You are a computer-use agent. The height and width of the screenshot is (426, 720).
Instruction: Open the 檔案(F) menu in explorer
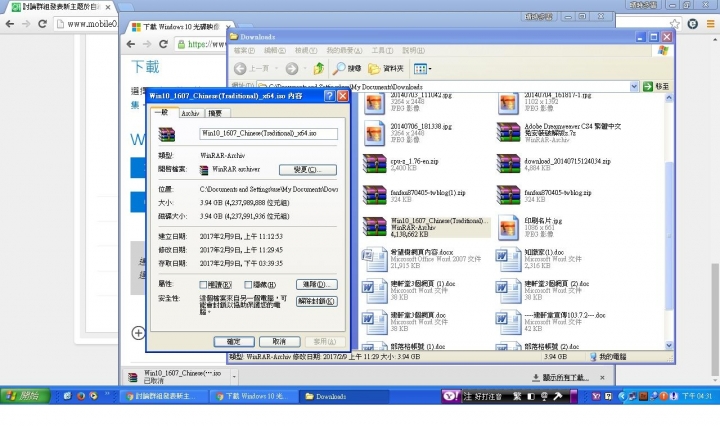(244, 50)
